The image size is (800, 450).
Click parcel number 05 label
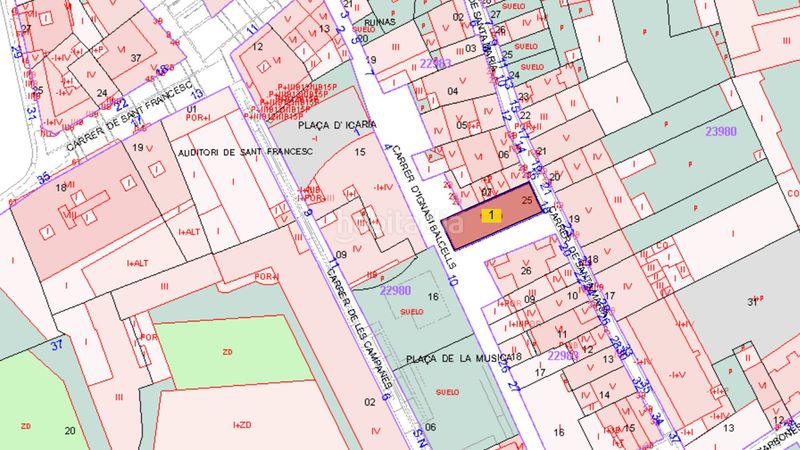[x=462, y=125]
